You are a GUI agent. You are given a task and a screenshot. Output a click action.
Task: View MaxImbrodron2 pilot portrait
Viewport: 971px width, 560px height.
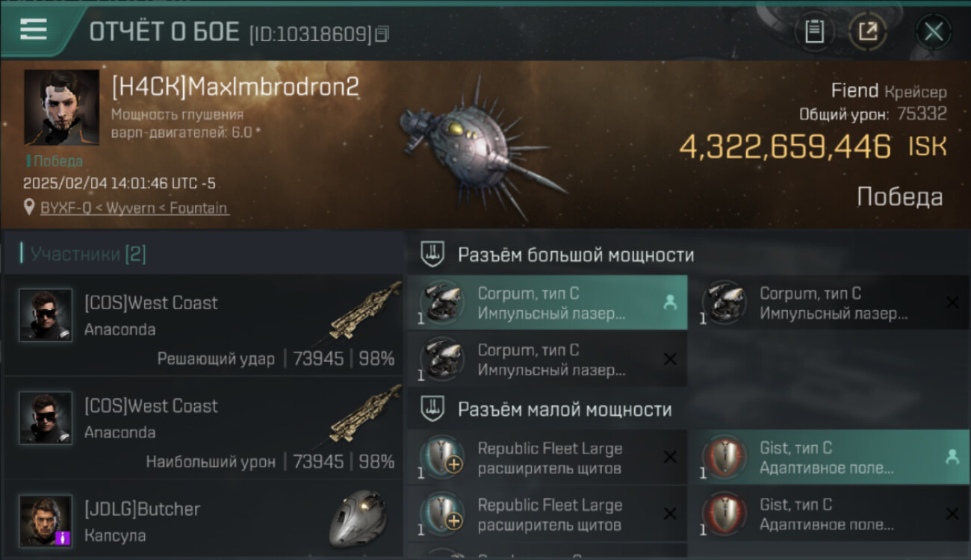tap(61, 107)
